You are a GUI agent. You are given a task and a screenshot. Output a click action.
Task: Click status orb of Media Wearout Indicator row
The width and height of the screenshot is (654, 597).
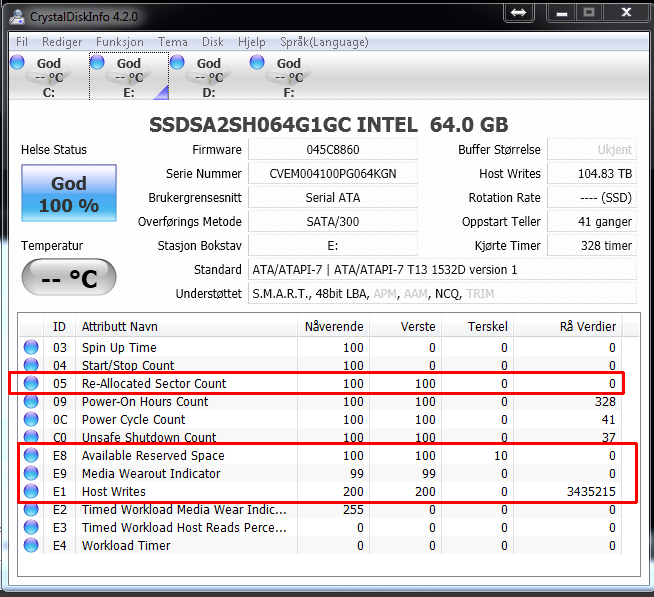31,473
